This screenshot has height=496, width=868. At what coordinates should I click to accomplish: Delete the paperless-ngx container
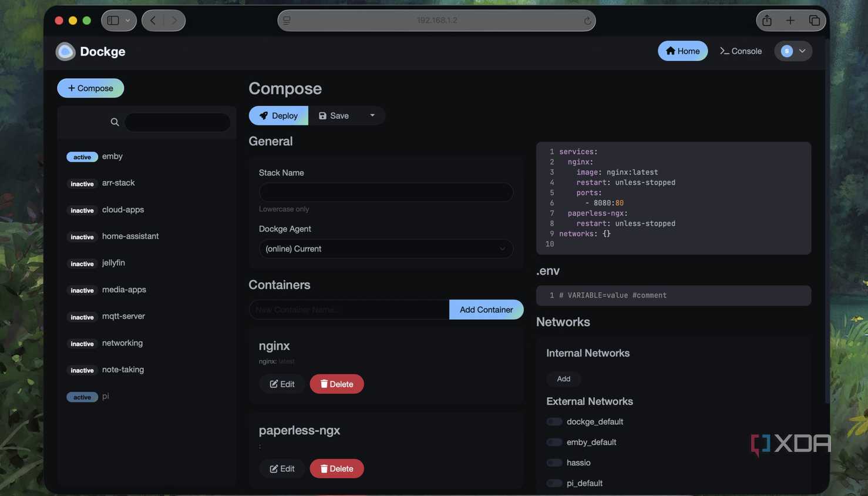pyautogui.click(x=337, y=469)
